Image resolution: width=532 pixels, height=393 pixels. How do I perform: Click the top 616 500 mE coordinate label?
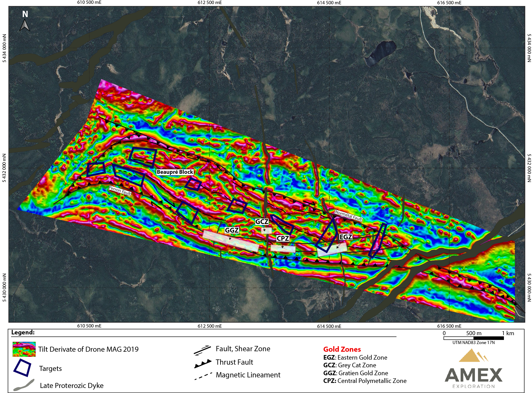click(x=449, y=3)
